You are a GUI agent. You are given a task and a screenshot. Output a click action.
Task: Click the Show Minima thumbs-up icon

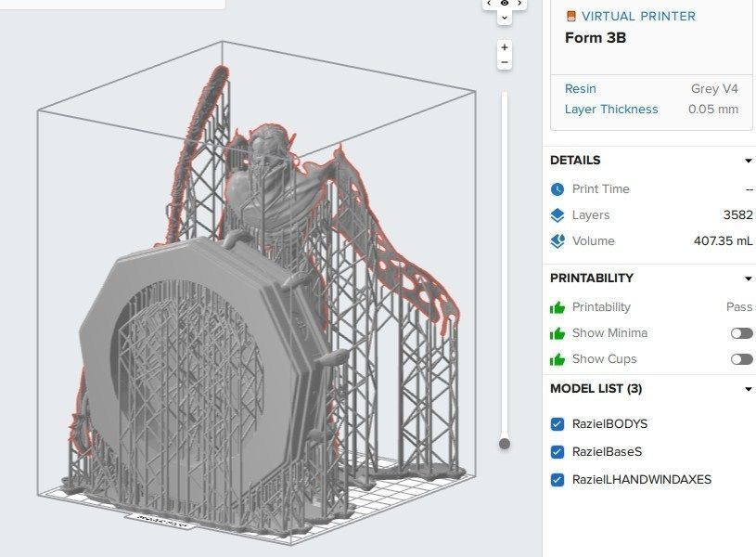pos(557,333)
